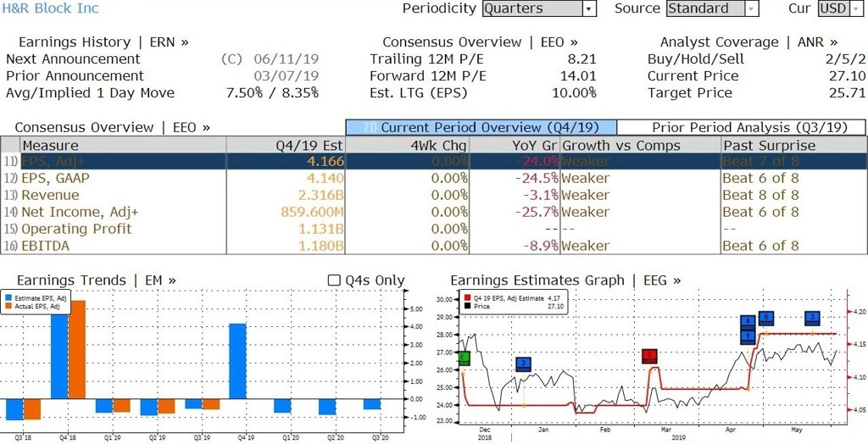Click the red Q4 19 EPS estimate legend swatch

[468, 298]
